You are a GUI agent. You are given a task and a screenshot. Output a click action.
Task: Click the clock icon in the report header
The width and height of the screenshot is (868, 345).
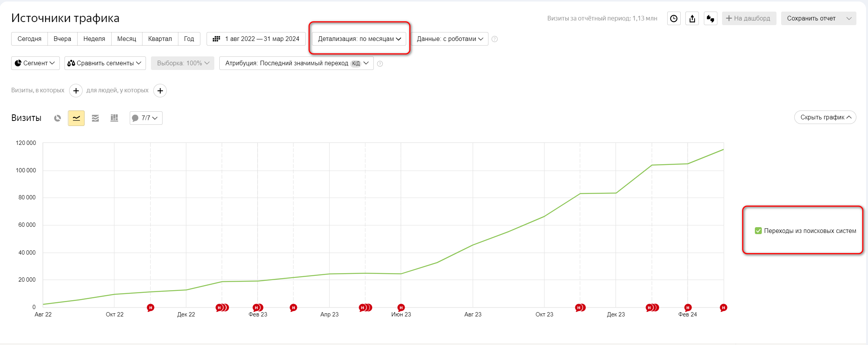674,19
